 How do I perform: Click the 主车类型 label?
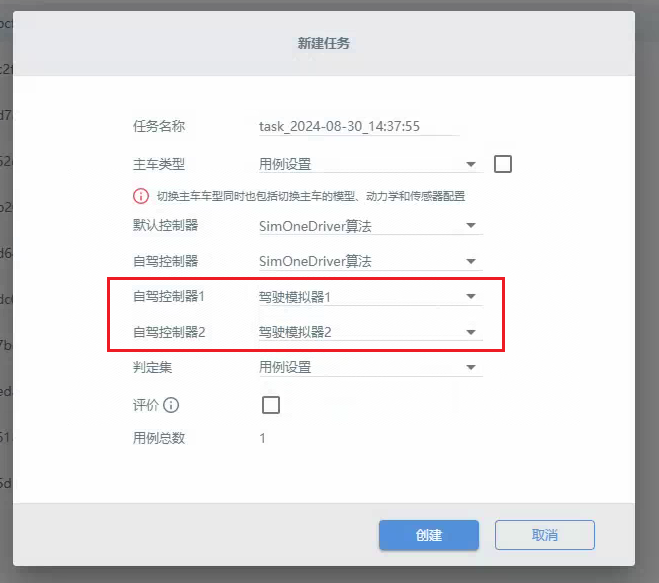[159, 164]
